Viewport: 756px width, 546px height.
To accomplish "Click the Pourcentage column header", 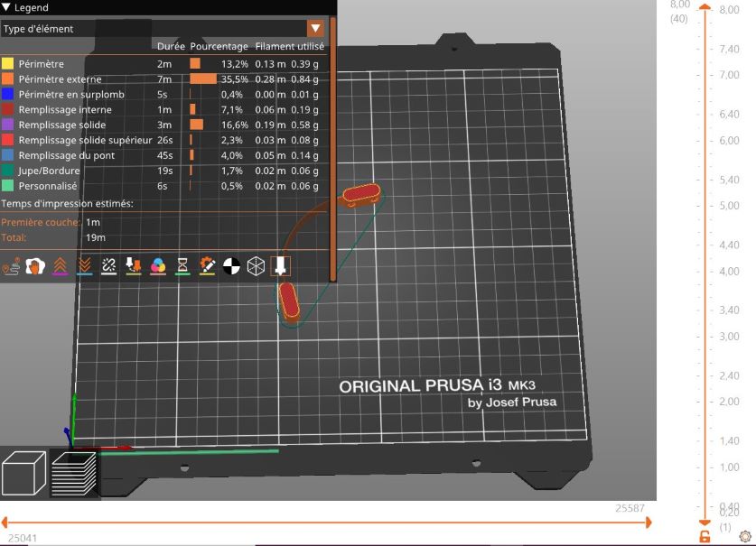I will pyautogui.click(x=219, y=46).
